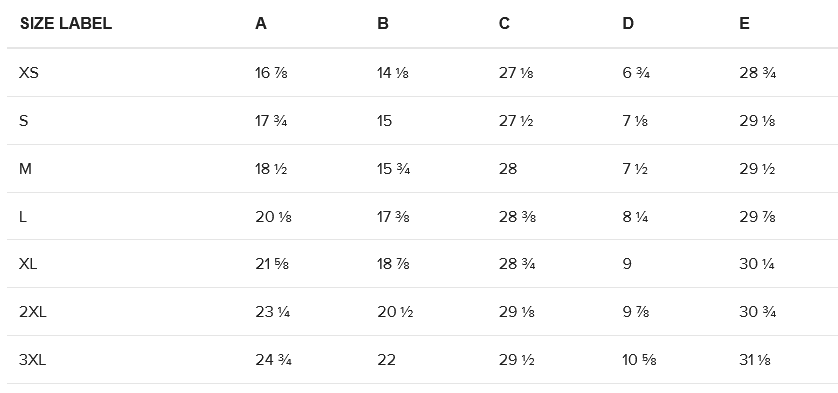Click the M size row label
838x393 pixels.
click(x=25, y=169)
